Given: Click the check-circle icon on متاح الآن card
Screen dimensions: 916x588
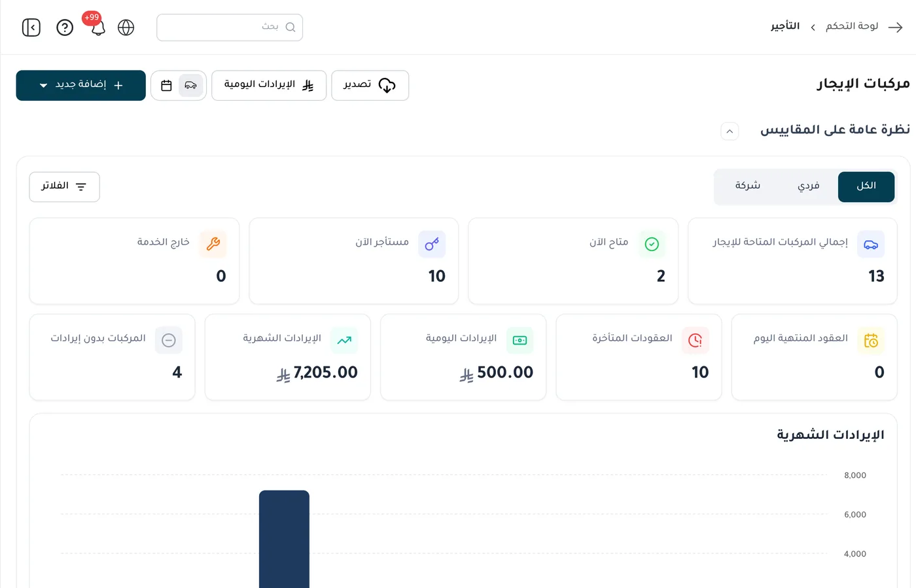Looking at the screenshot, I should tap(652, 244).
